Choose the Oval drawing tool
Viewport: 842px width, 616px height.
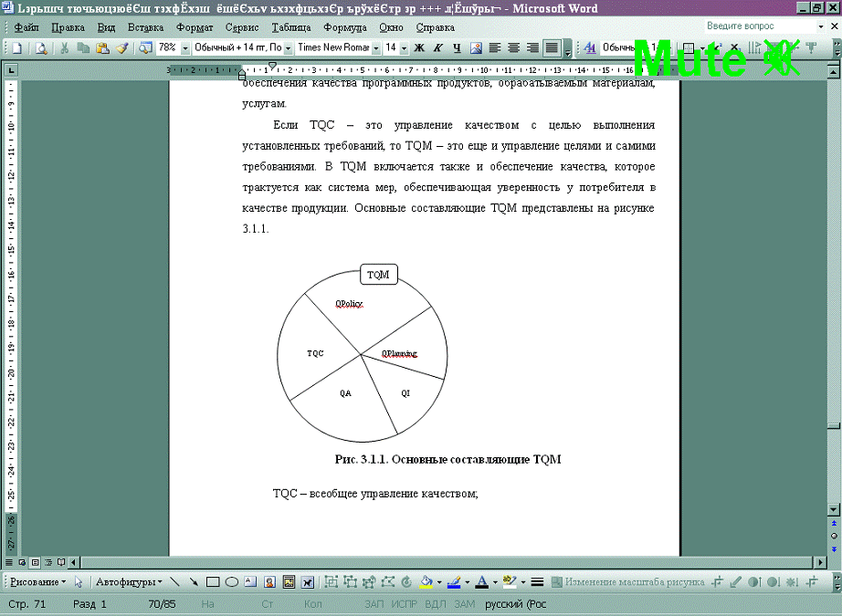tap(232, 581)
